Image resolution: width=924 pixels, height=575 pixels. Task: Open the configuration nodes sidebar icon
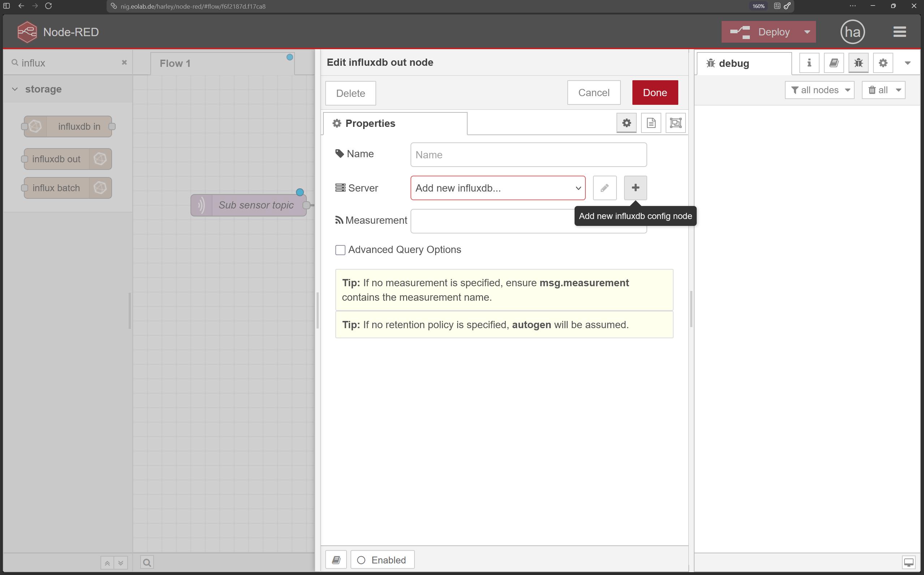(x=883, y=63)
